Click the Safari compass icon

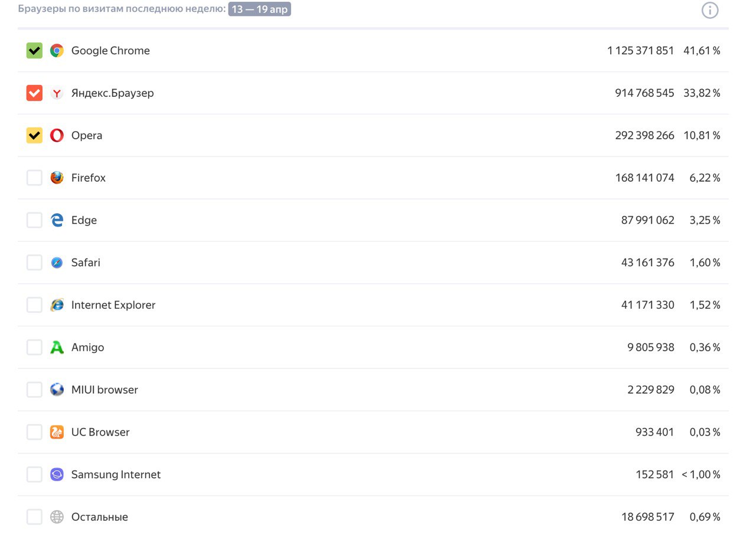pyautogui.click(x=57, y=263)
